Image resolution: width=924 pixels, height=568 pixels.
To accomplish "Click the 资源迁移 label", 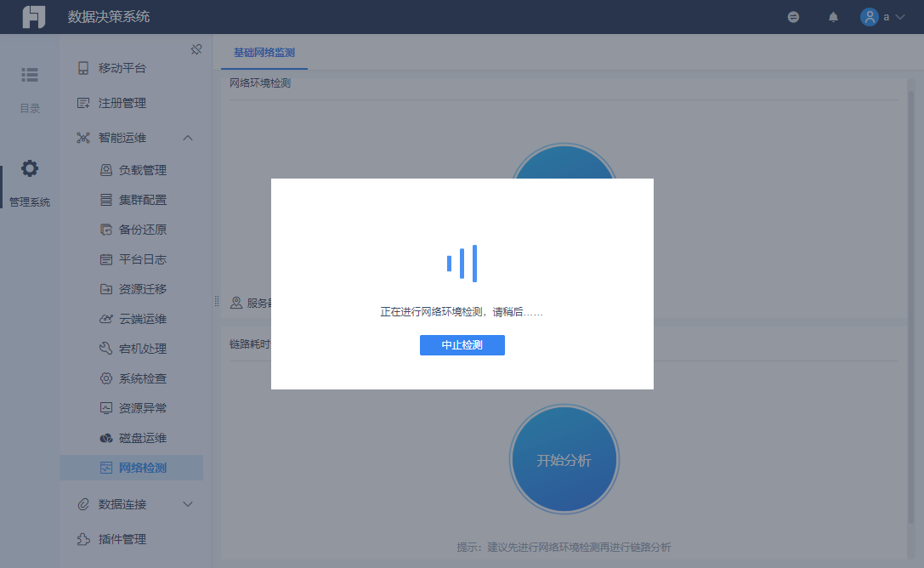I will point(143,289).
